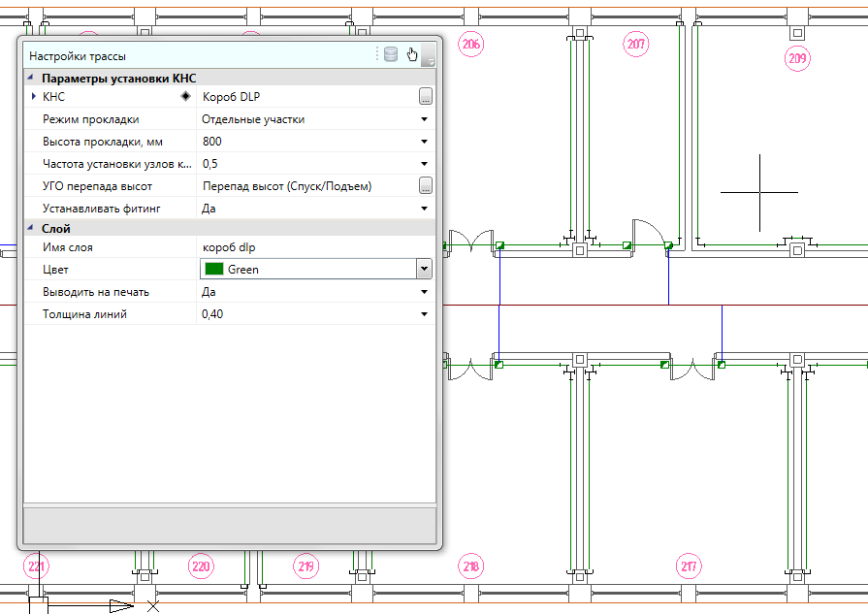
Task: Click the 'Короб DLP' value
Action: 232,96
